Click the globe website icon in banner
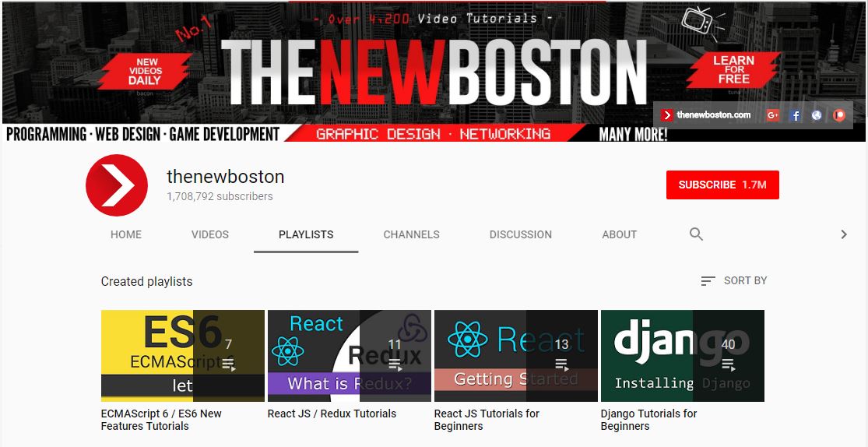Viewport: 868px width, 447px height. point(817,115)
